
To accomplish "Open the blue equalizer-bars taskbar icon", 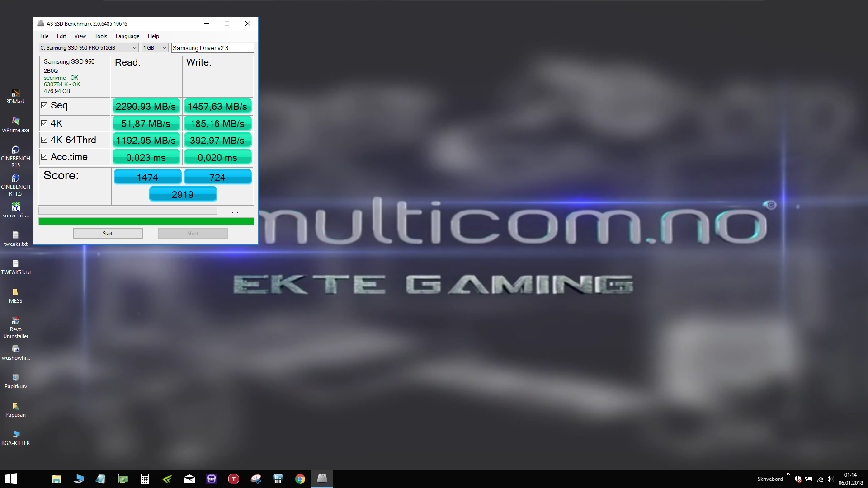I will [278, 479].
